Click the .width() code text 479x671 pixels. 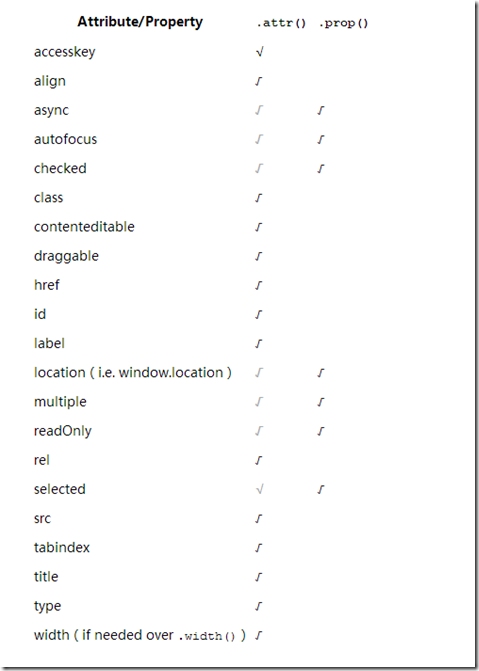[207, 636]
